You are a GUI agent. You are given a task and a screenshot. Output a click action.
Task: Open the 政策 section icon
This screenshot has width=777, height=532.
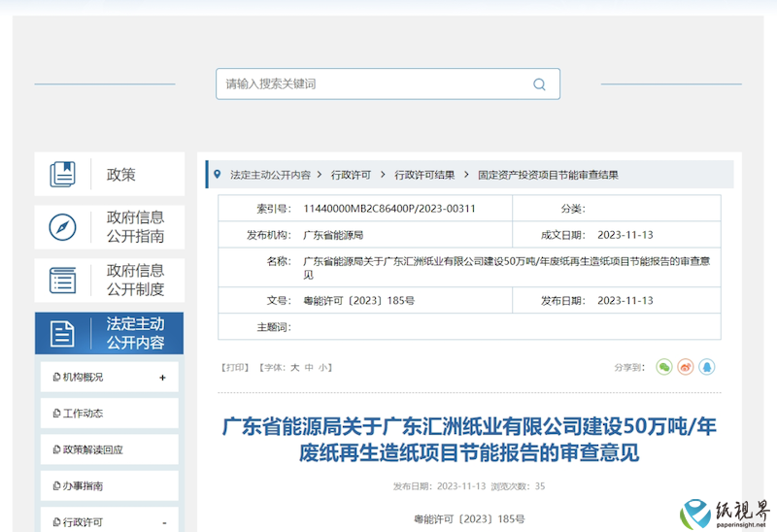click(62, 175)
